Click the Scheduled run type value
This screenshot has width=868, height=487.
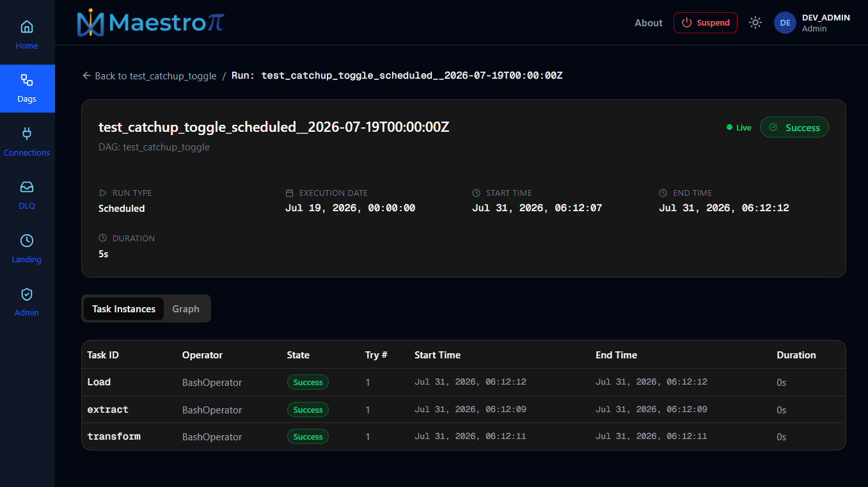click(122, 208)
